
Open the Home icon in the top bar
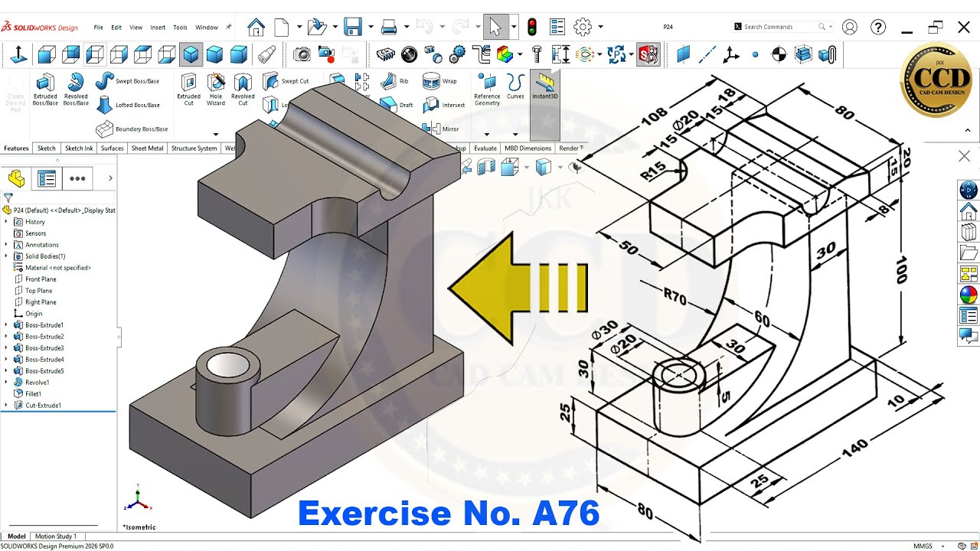point(256,27)
